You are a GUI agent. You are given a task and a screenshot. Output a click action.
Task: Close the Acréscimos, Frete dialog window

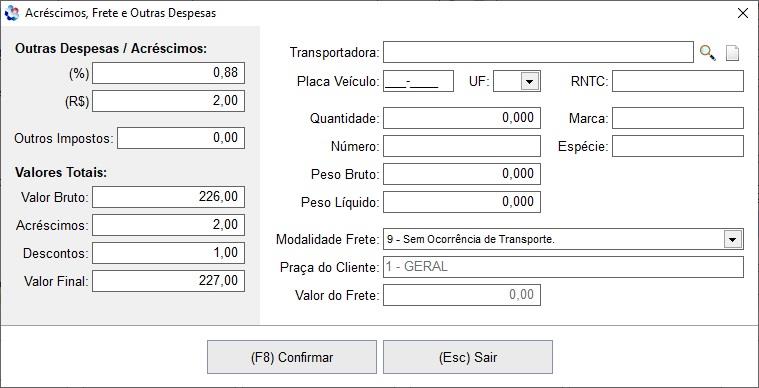[743, 13]
